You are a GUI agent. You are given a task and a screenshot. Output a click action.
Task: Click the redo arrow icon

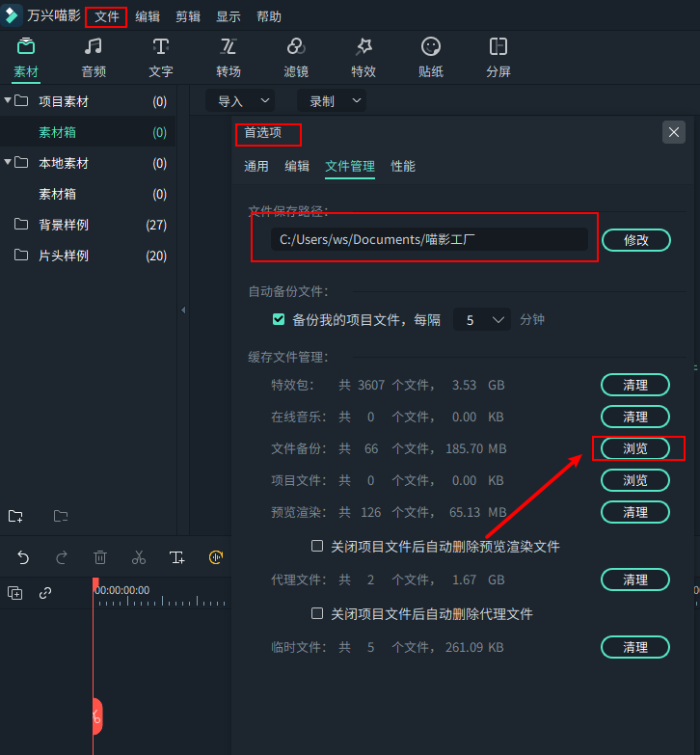(x=62, y=557)
